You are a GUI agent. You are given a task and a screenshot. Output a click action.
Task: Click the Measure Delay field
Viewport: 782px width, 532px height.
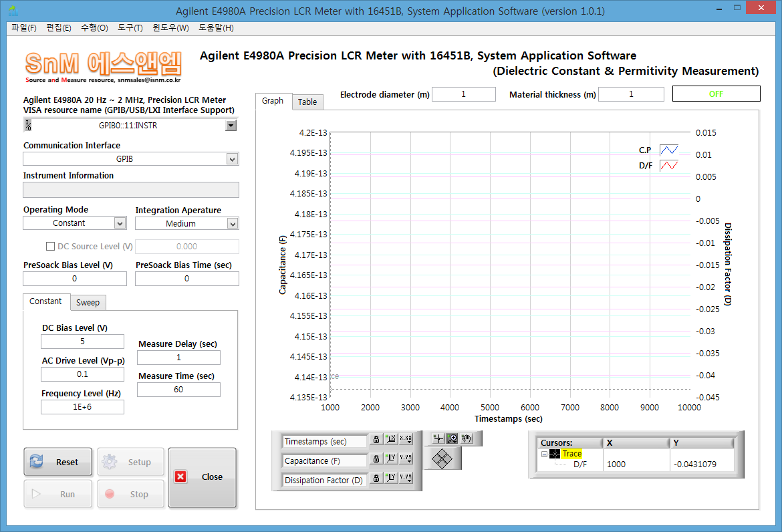[x=178, y=358]
